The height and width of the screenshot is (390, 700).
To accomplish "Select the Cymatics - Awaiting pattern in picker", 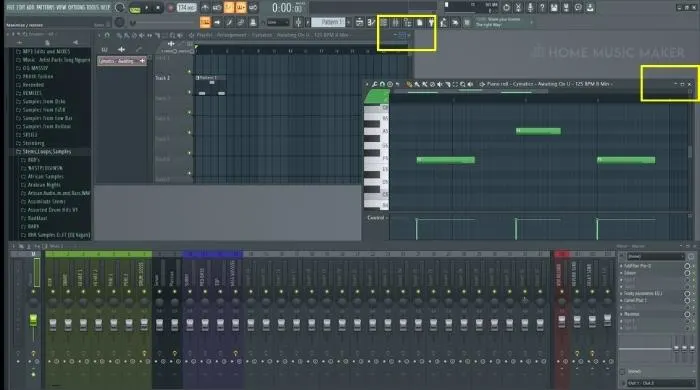I will click(x=121, y=61).
